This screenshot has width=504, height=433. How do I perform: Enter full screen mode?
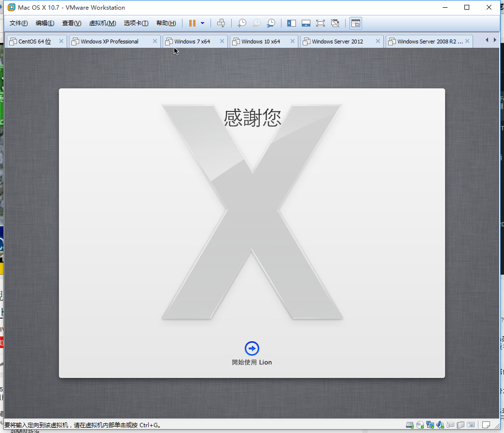321,23
